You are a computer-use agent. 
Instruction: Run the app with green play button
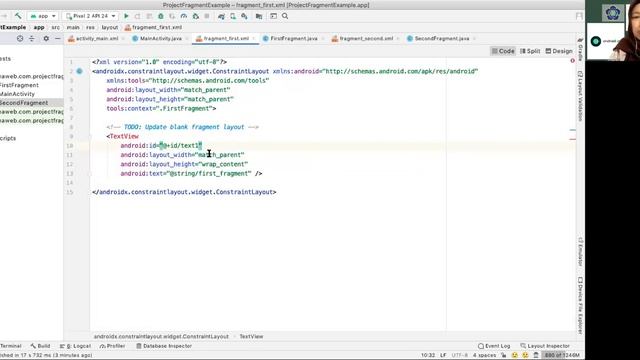point(126,16)
